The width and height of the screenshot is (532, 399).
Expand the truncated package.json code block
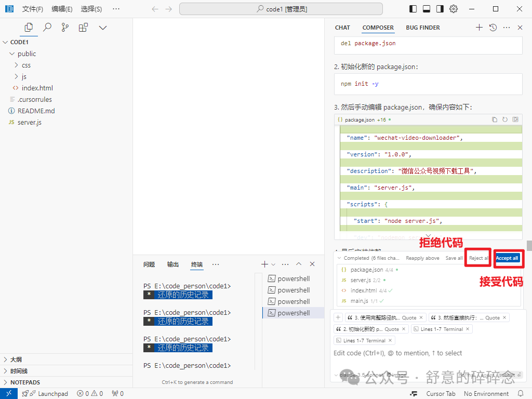click(428, 235)
